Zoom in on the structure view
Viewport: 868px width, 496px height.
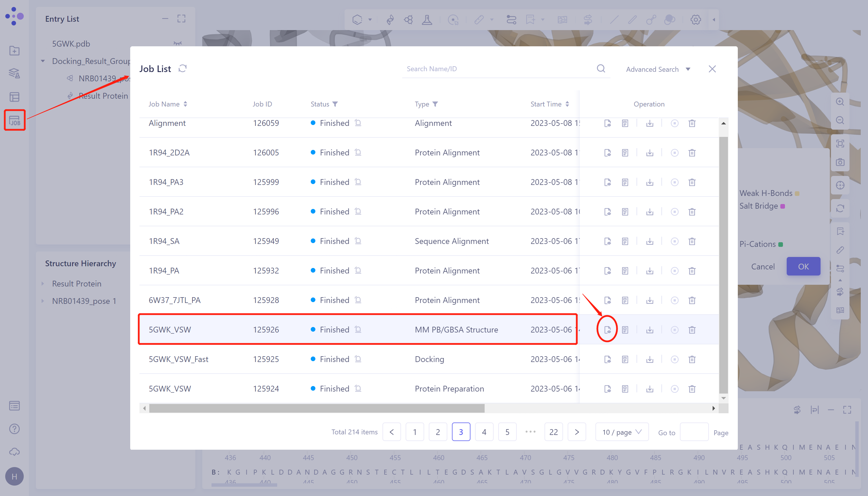pos(841,102)
